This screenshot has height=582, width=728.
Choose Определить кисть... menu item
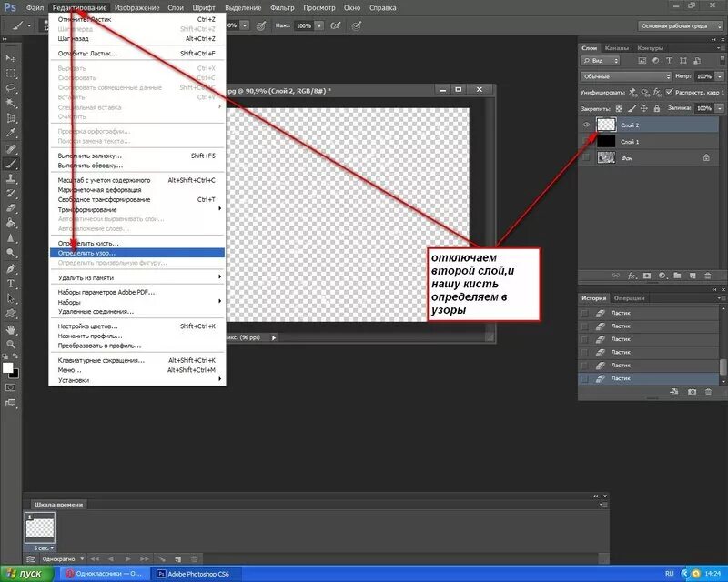(x=137, y=243)
